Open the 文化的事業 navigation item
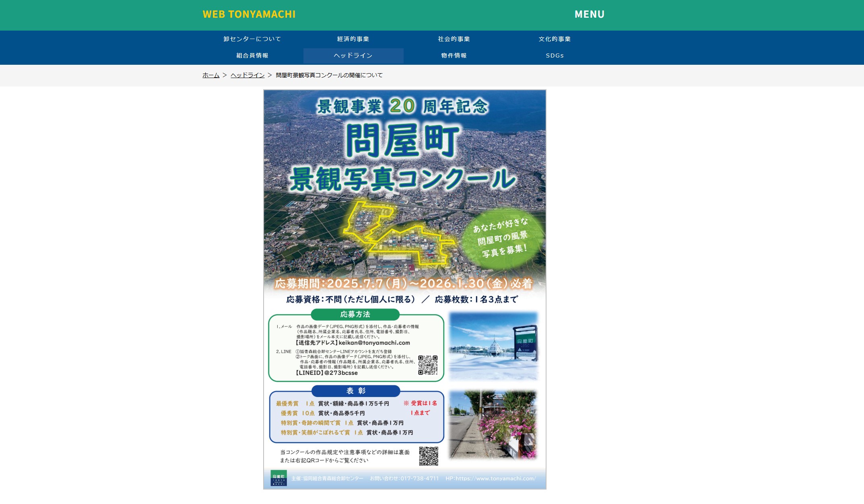This screenshot has width=864, height=504. coord(555,39)
